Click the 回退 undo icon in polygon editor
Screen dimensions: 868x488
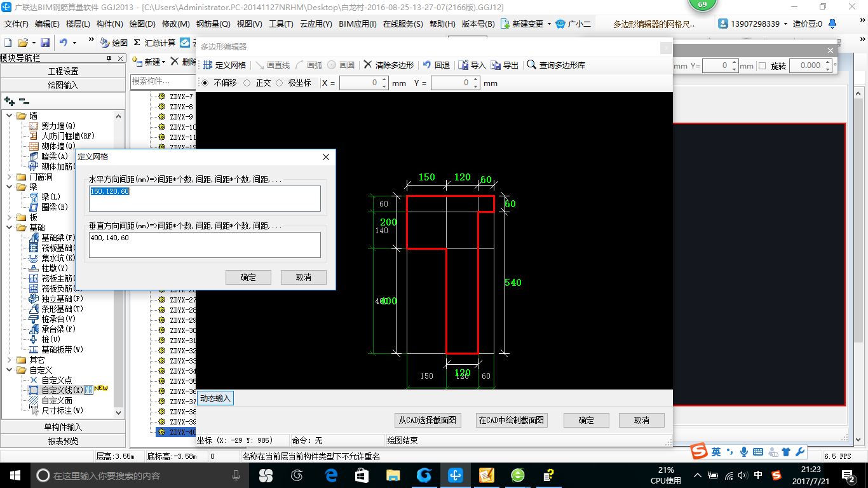tap(427, 65)
